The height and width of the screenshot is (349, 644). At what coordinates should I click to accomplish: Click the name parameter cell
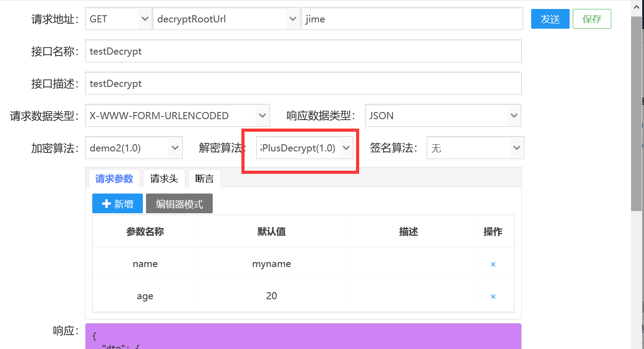coord(145,263)
